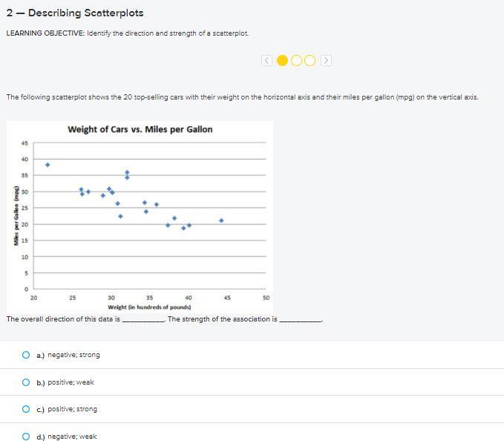Click the LEARNING OBJECTIVE text line
This screenshot has height=441, width=504.
(x=128, y=33)
